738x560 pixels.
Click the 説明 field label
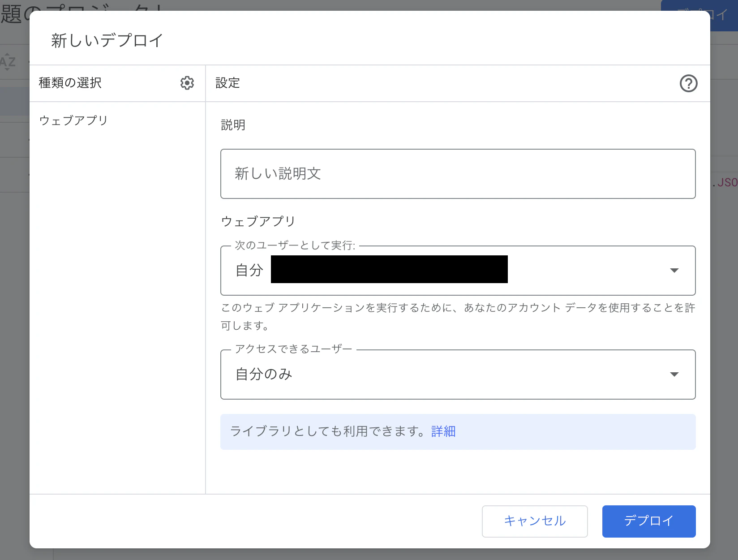coord(232,125)
